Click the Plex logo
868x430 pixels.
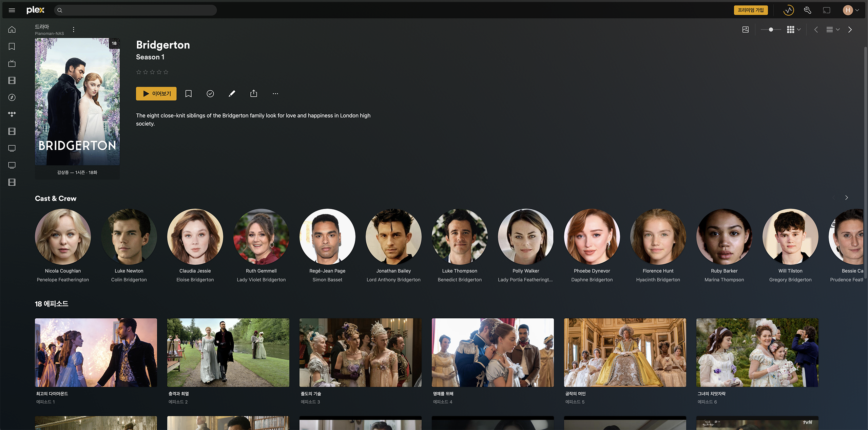coord(35,10)
